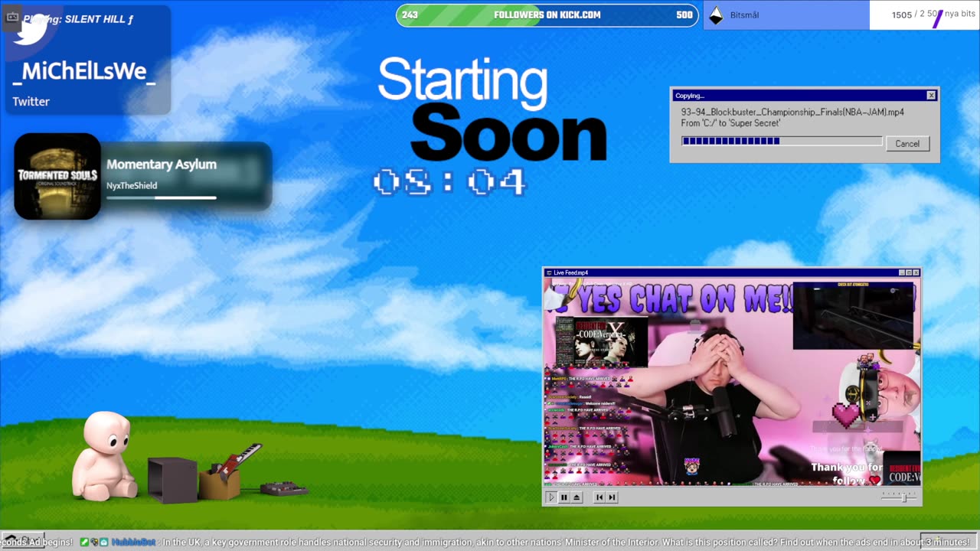The width and height of the screenshot is (980, 551).
Task: Minimize the Live Feed.mp4 window
Action: tap(901, 272)
